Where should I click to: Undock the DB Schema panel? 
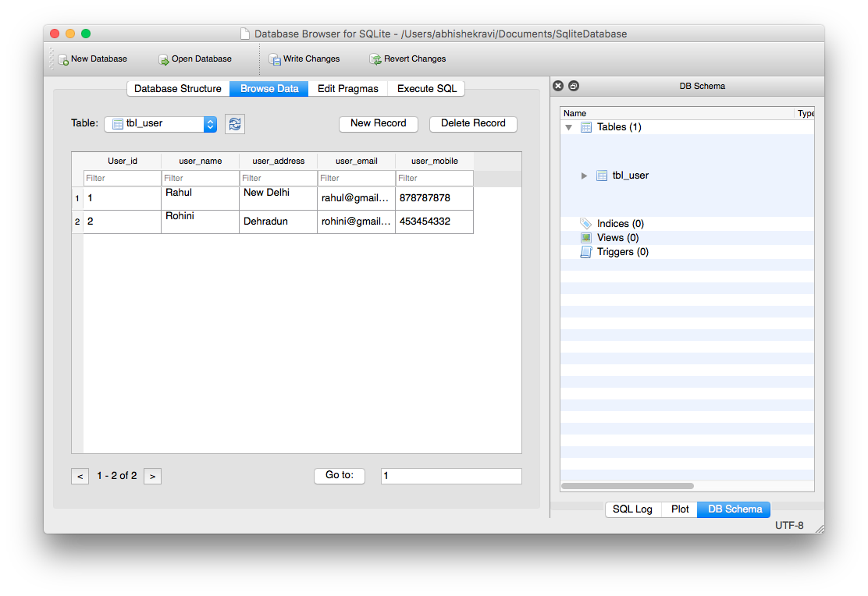pos(574,86)
